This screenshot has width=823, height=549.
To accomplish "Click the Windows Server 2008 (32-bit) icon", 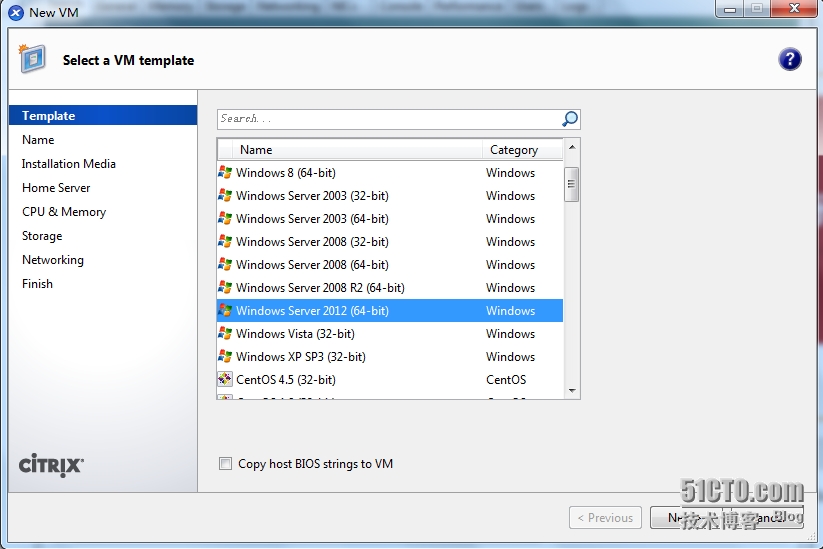I will [x=225, y=241].
